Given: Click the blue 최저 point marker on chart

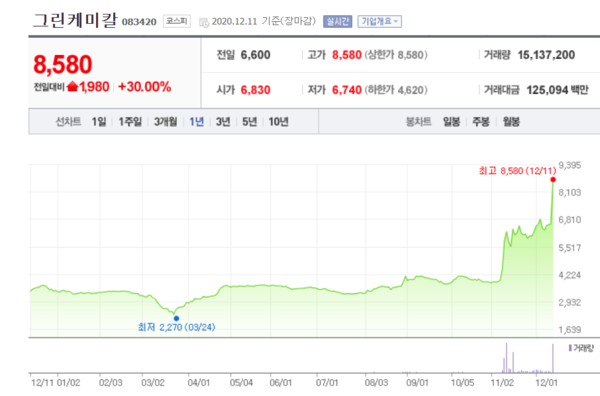Looking at the screenshot, I should pos(176,318).
